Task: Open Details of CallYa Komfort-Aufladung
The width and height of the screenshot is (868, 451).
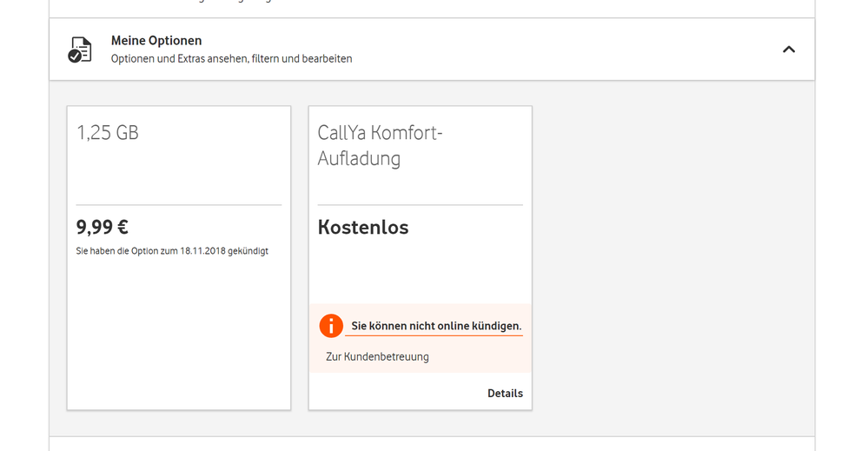Action: click(505, 394)
